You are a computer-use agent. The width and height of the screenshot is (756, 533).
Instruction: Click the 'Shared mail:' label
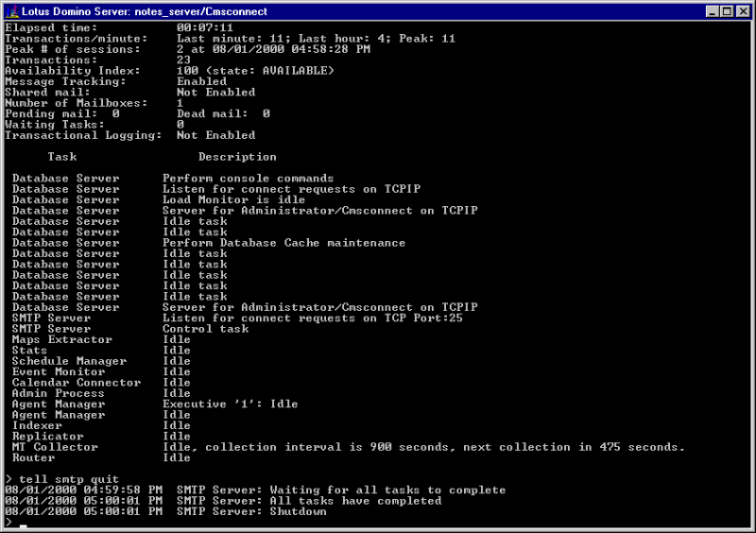coord(47,92)
